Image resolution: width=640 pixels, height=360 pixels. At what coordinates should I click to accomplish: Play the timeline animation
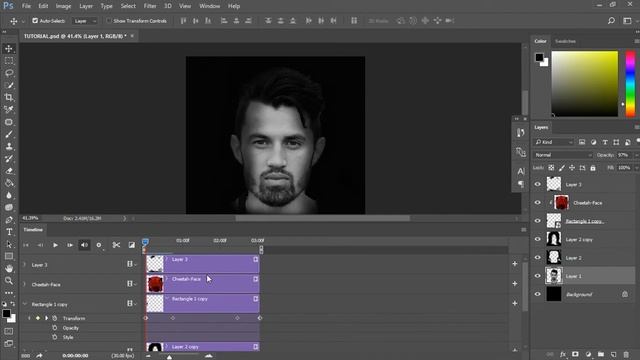(55, 245)
